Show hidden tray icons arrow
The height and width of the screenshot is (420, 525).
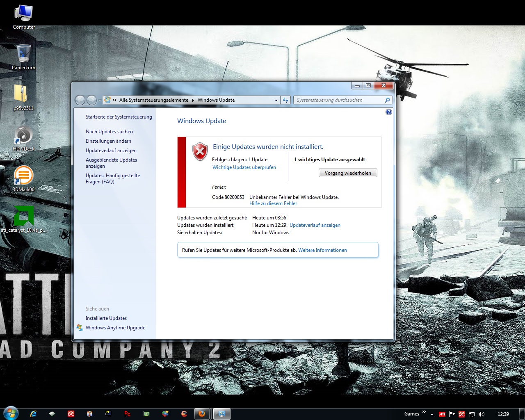click(x=432, y=414)
